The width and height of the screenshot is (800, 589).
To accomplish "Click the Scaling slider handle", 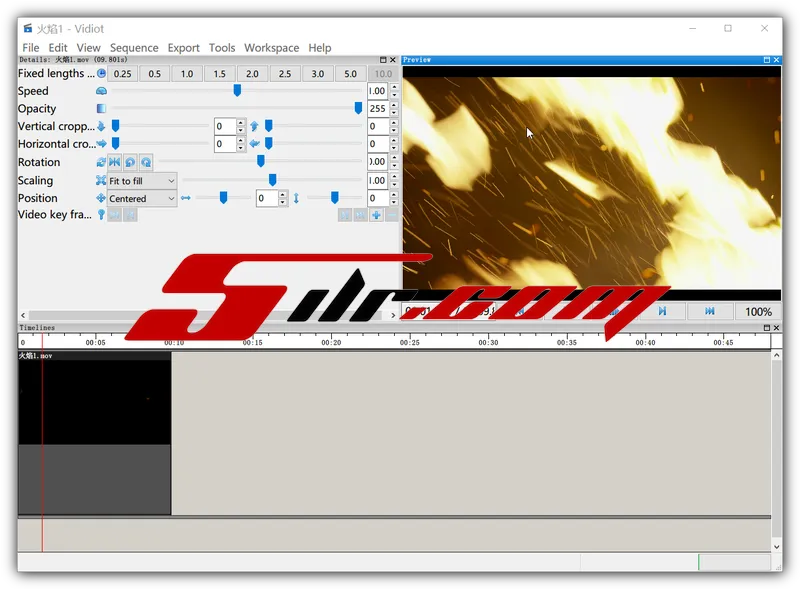I will pyautogui.click(x=272, y=180).
